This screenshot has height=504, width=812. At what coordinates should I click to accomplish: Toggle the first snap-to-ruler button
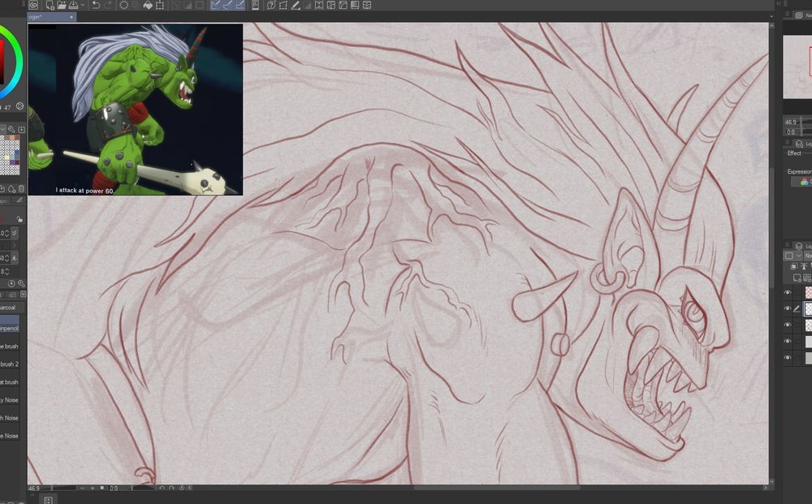(x=215, y=5)
